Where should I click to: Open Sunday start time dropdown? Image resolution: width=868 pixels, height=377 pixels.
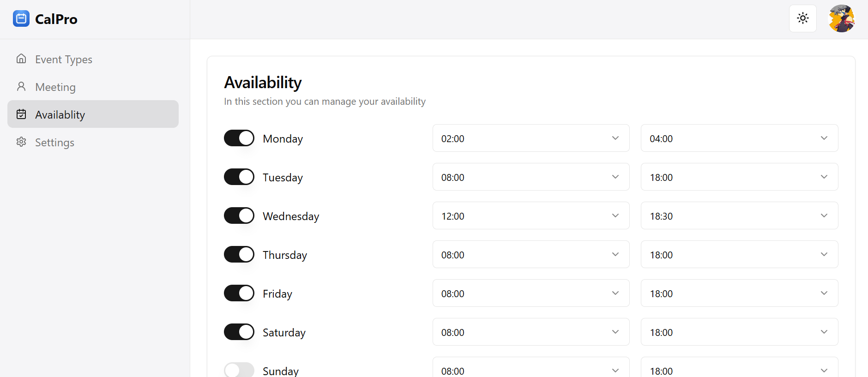[x=531, y=367]
